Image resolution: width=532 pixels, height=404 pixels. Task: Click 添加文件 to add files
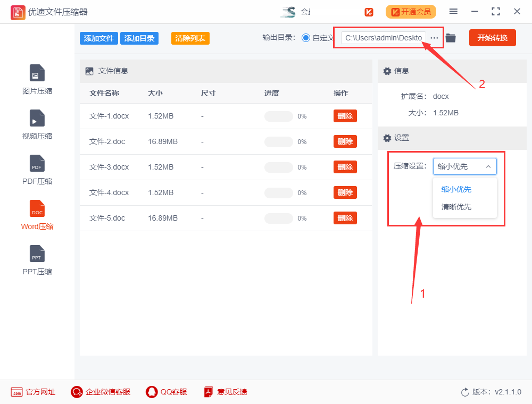[98, 38]
